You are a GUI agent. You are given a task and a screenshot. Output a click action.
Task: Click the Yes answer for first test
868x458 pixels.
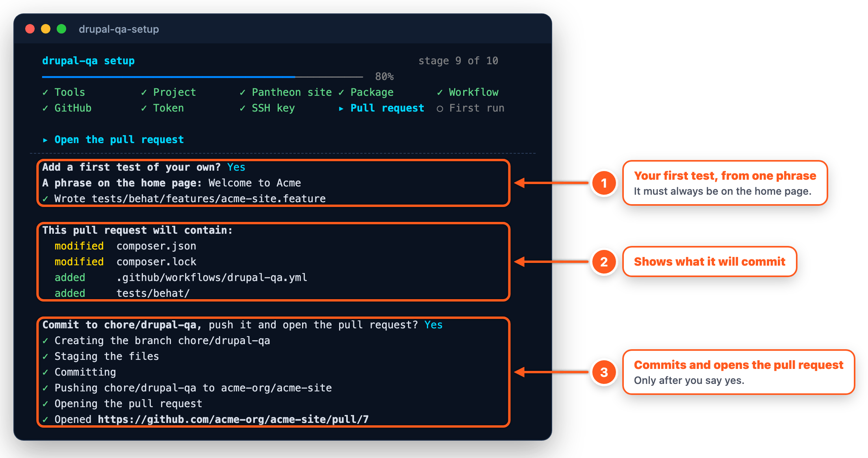click(x=236, y=167)
